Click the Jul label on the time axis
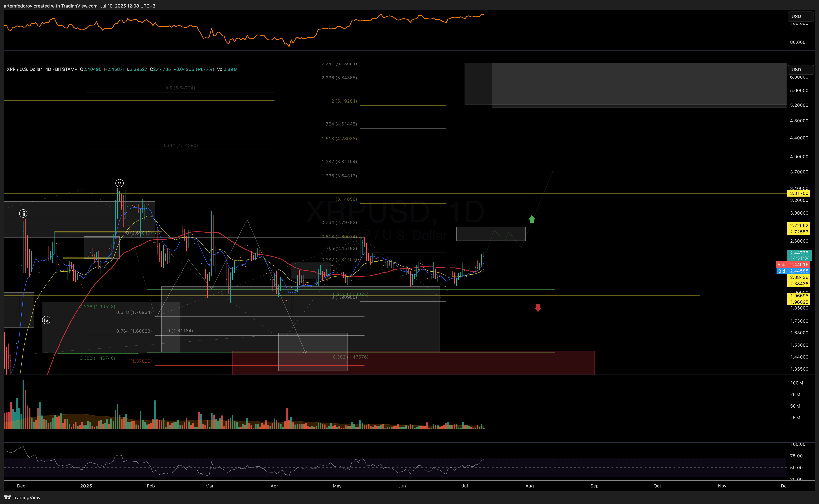 465,486
